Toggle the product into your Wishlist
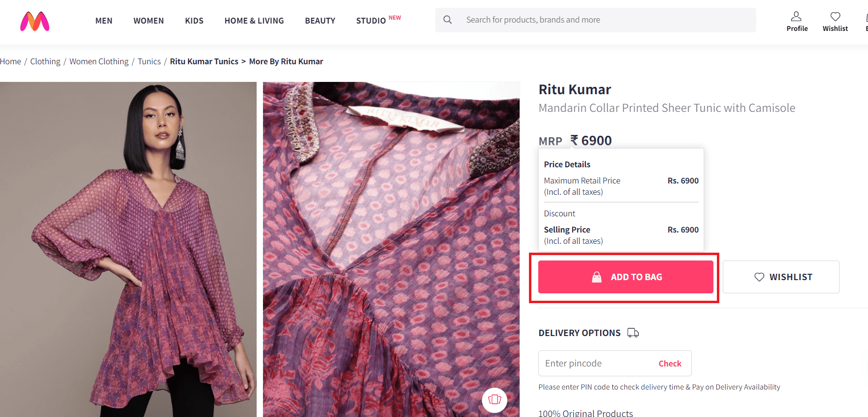868x417 pixels. click(x=781, y=277)
